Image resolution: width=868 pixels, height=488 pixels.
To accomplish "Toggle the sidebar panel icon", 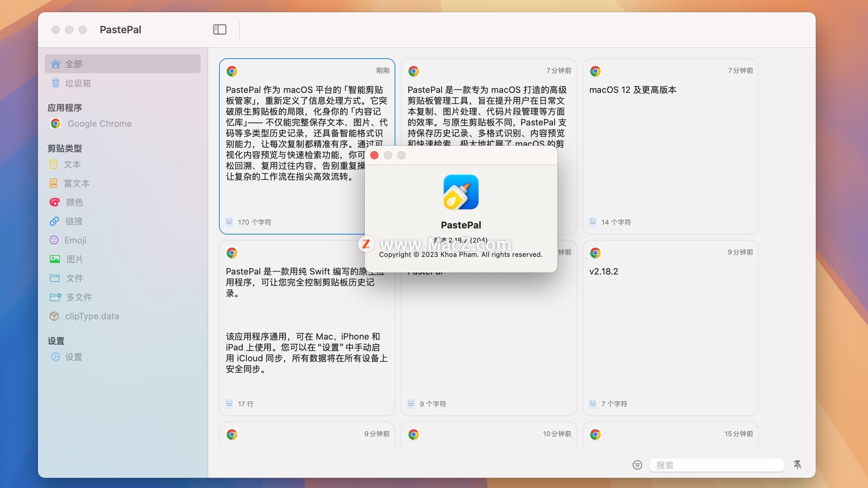I will [220, 29].
